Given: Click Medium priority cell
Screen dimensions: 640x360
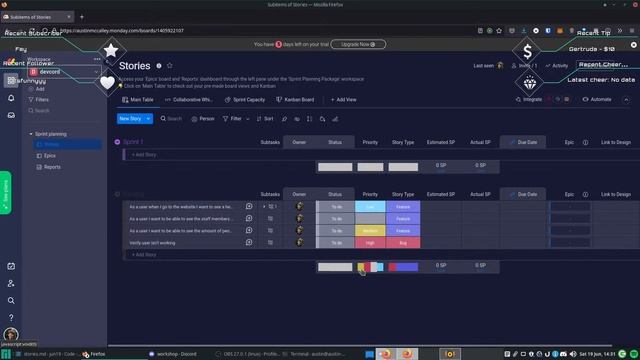Looking at the screenshot, I should click(x=370, y=231).
